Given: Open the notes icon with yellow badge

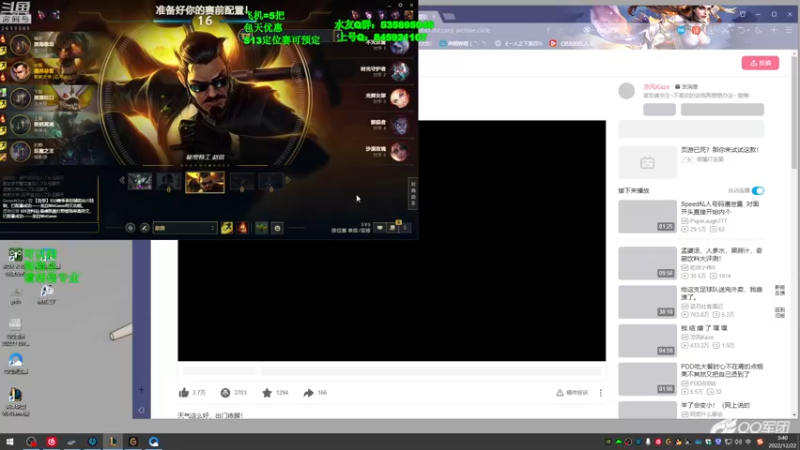Looking at the screenshot, I should (x=392, y=228).
